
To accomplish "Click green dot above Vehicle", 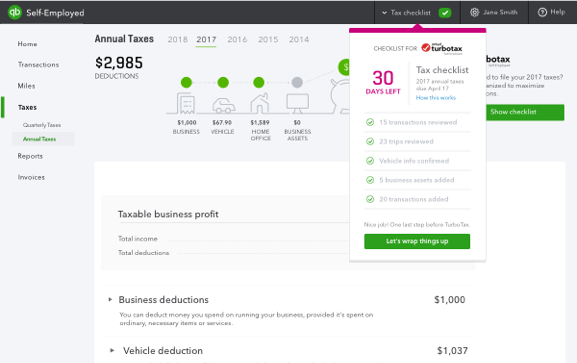I will click(223, 82).
